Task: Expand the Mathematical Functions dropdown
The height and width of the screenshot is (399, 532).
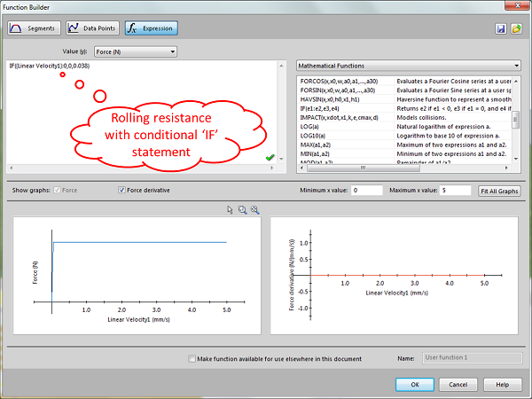Action: (x=409, y=66)
